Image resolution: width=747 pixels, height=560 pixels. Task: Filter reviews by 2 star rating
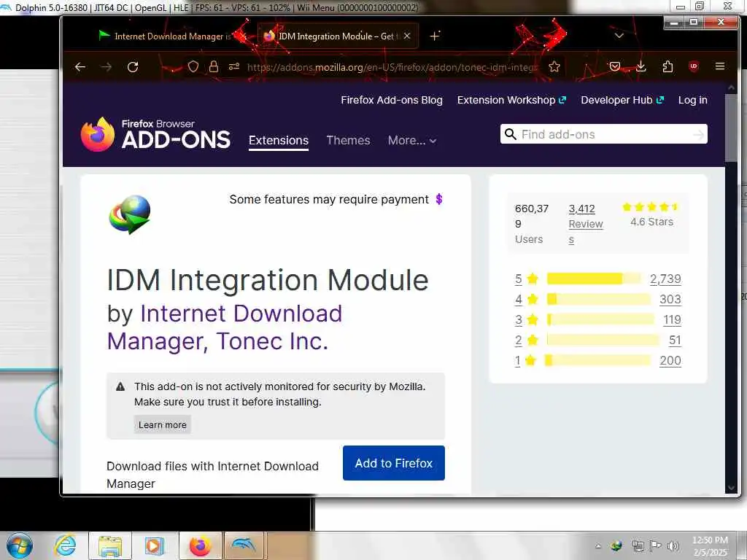coord(527,340)
